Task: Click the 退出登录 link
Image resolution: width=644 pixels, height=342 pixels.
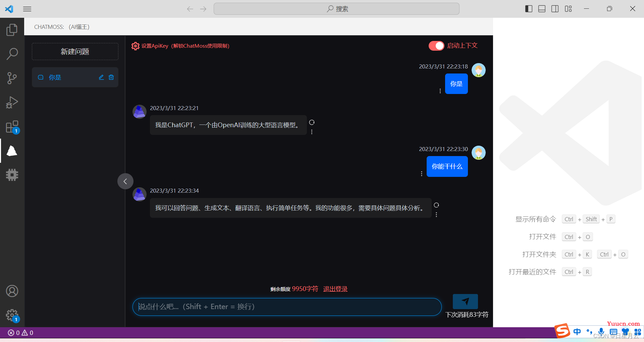Action: [335, 289]
